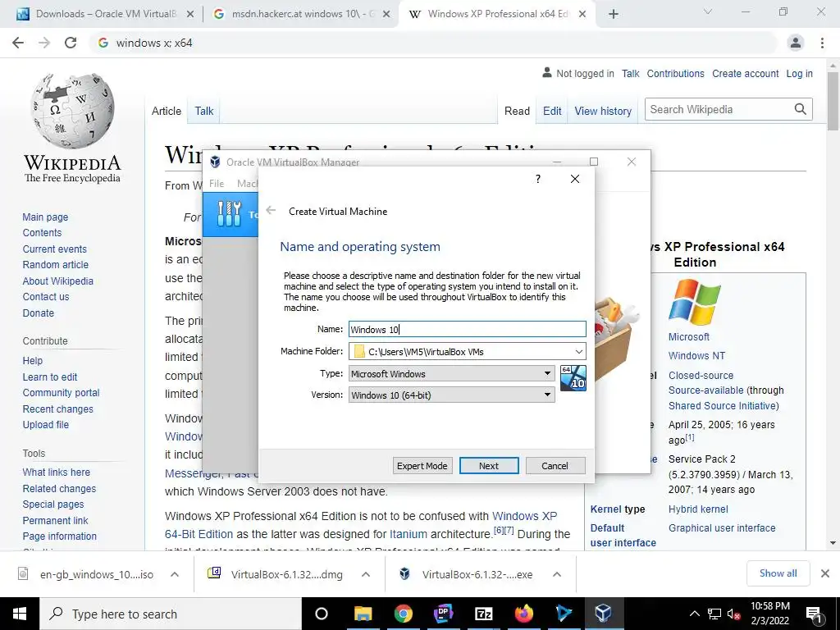The image size is (840, 630).
Task: Click the Windows 10 64-bit OS icon
Action: (x=573, y=378)
